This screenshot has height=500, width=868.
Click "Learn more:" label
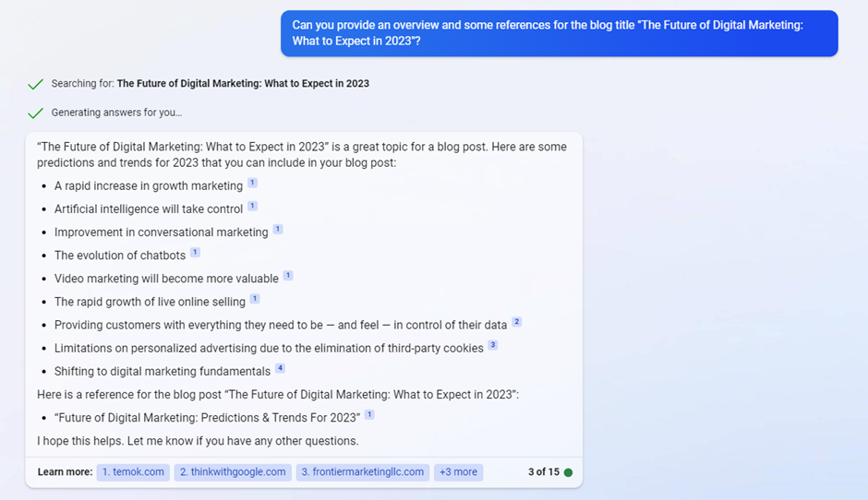(x=65, y=471)
